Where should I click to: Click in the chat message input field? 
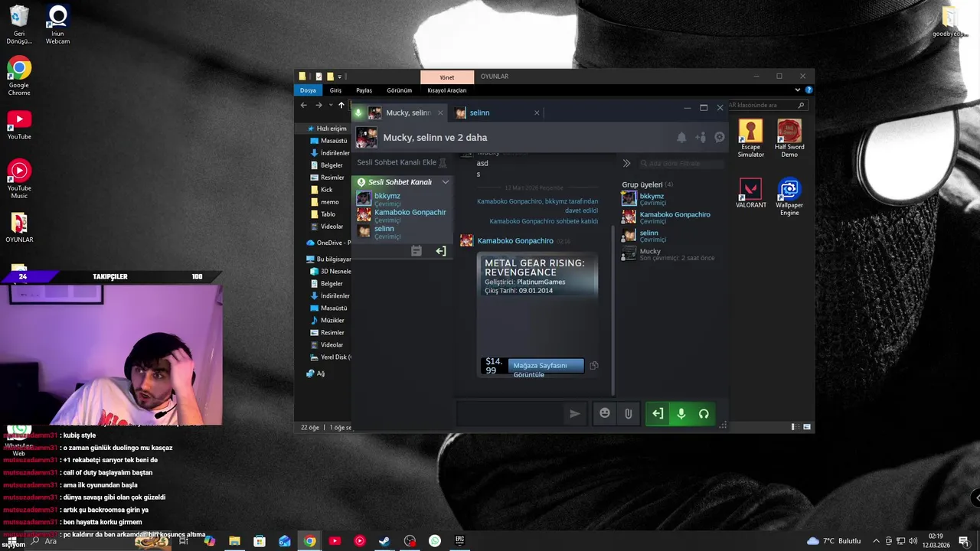coord(511,414)
